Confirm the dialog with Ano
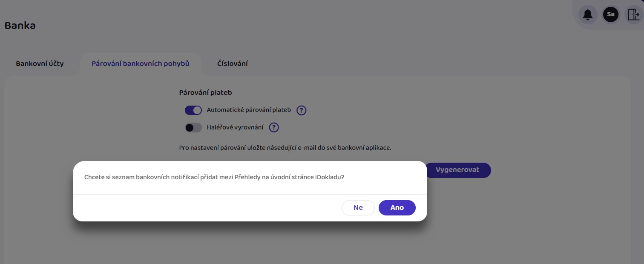The width and height of the screenshot is (644, 264). [x=397, y=208]
